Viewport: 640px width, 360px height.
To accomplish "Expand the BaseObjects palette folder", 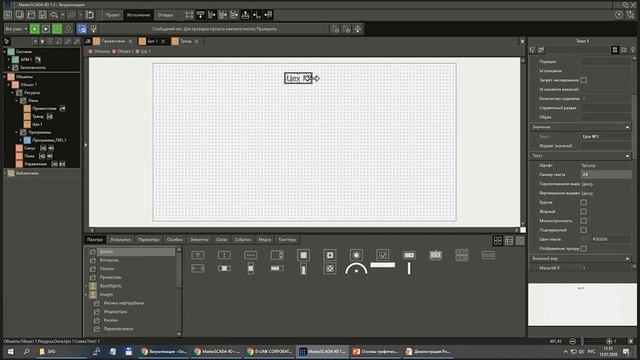I will (86, 286).
